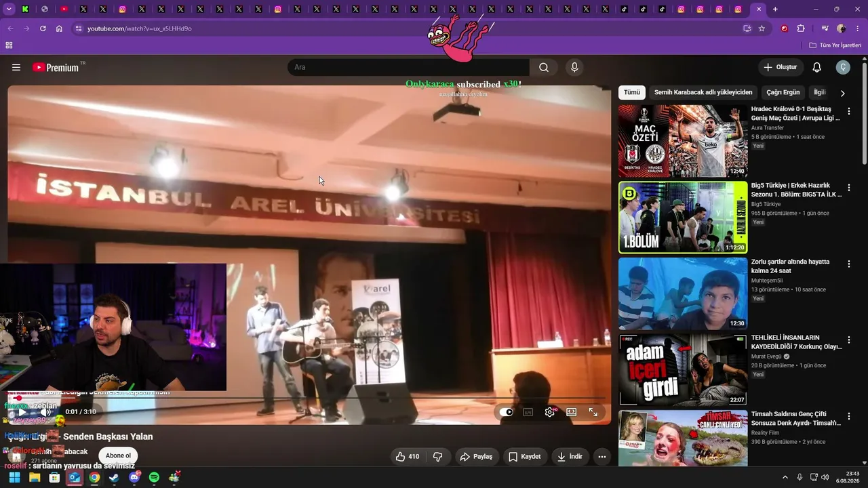Open Chrome media controls icon
Screen dimensions: 868x488
(825, 28)
